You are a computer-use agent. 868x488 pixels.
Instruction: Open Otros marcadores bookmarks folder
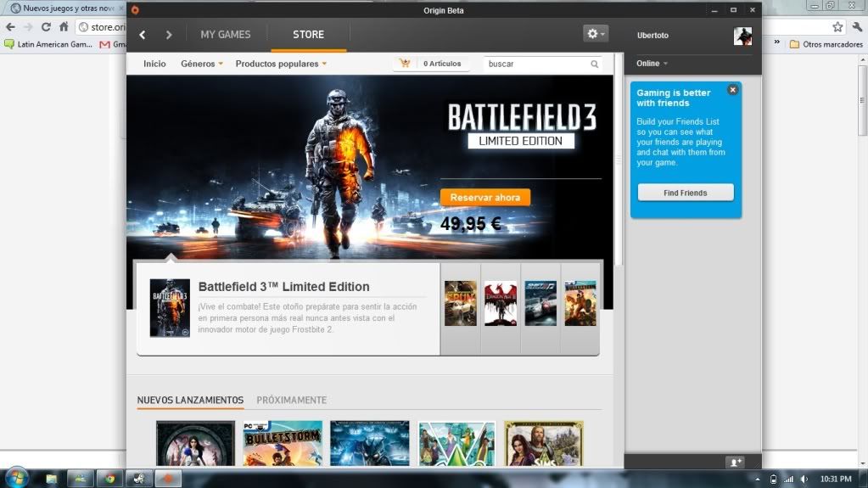[x=826, y=44]
